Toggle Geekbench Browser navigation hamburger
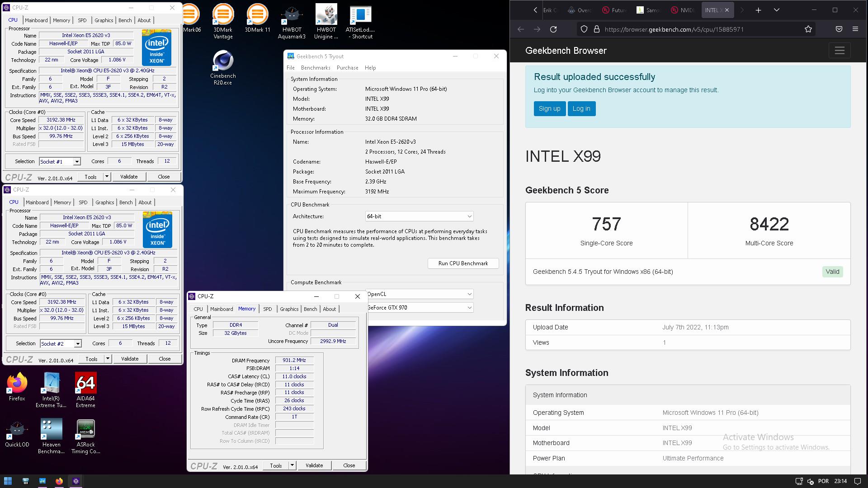 840,51
